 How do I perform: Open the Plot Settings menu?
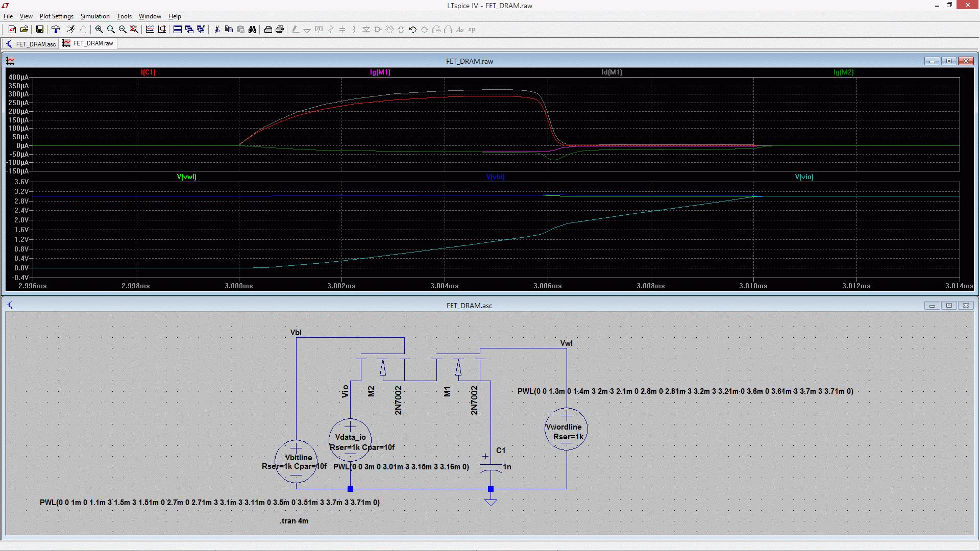pos(56,16)
